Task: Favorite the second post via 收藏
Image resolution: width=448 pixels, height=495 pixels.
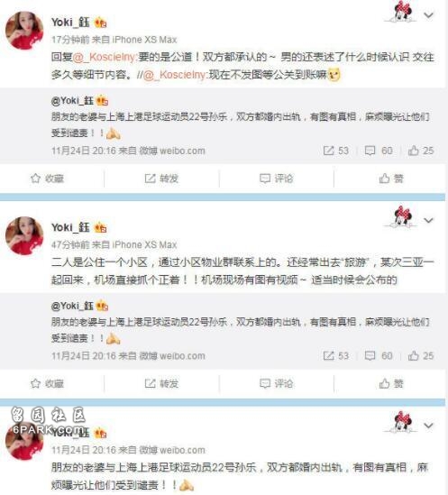Action: 48,383
